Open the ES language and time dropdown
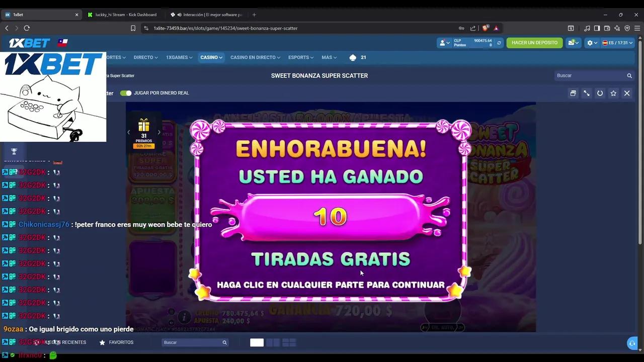 [618, 43]
